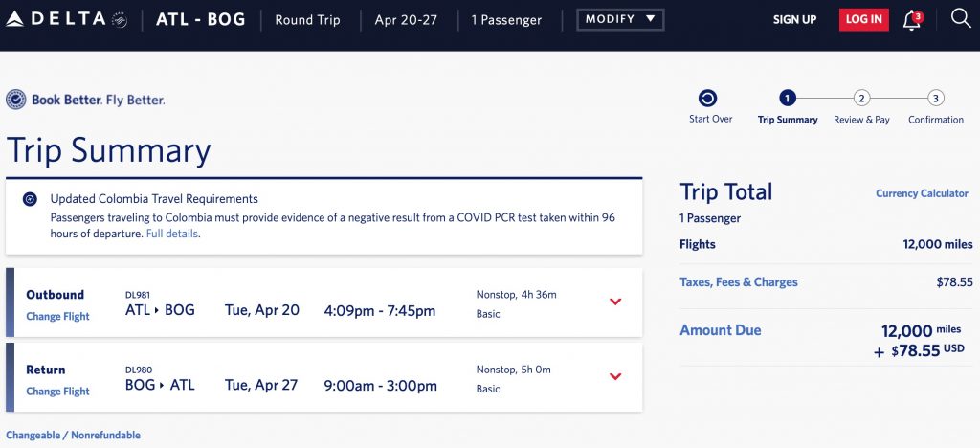Select the Apr 20-27 dates item

pos(408,19)
